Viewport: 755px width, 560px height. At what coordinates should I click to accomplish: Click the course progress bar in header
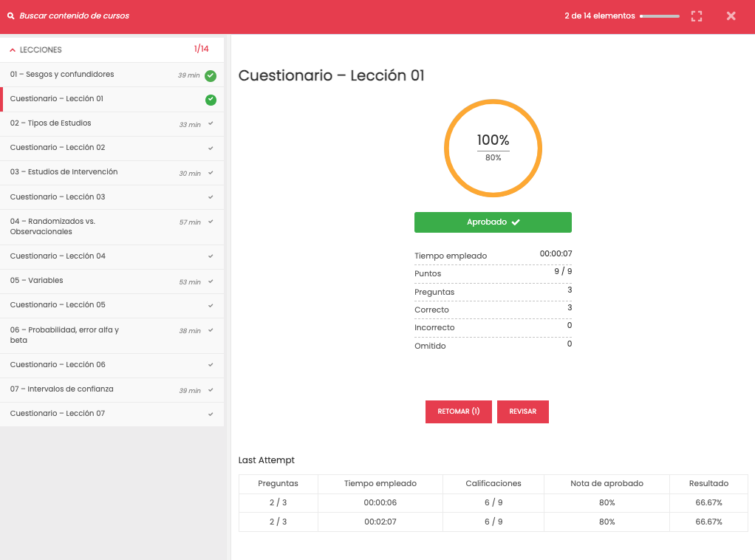point(659,16)
